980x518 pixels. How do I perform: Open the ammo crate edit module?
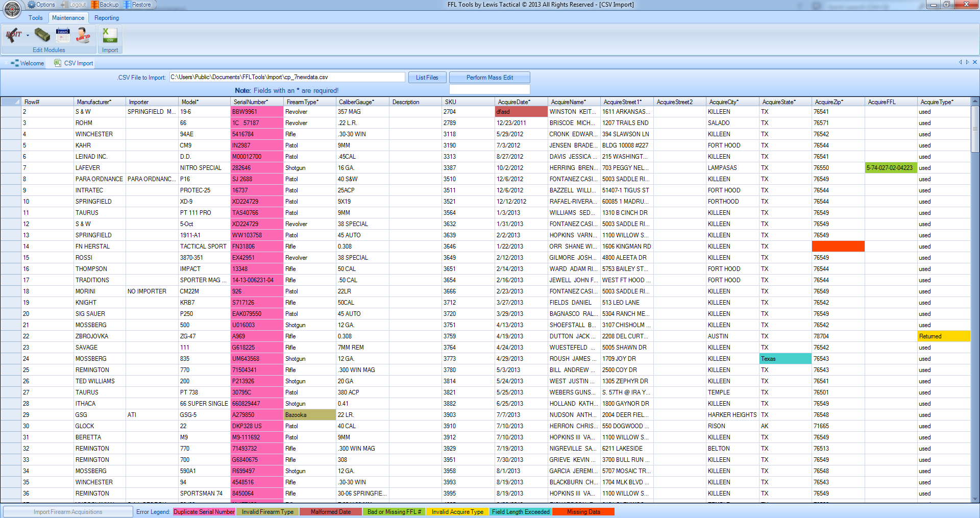42,35
